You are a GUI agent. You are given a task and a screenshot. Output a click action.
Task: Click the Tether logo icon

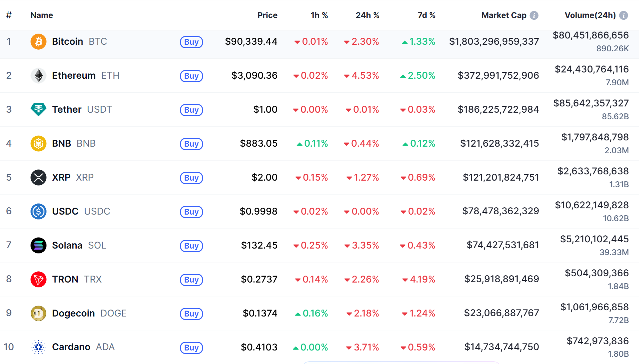pos(39,110)
